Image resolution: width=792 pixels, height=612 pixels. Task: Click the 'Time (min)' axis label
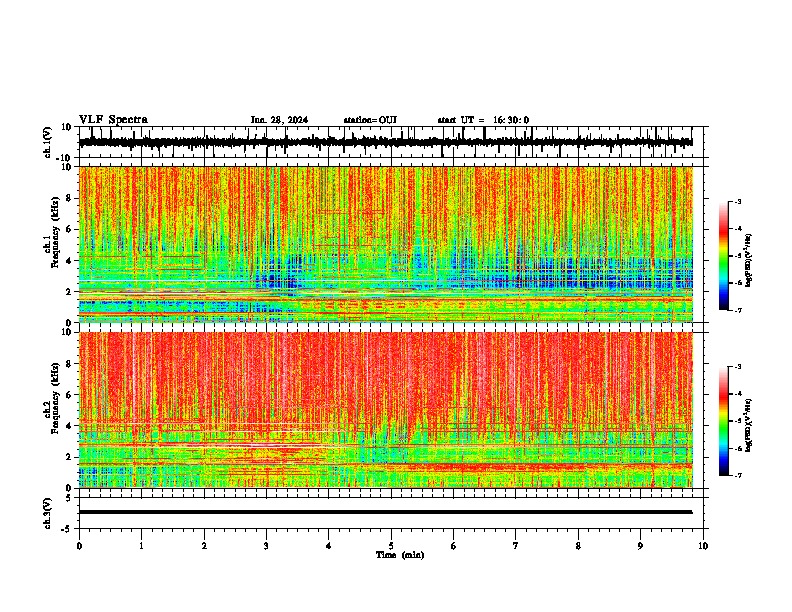[400, 555]
